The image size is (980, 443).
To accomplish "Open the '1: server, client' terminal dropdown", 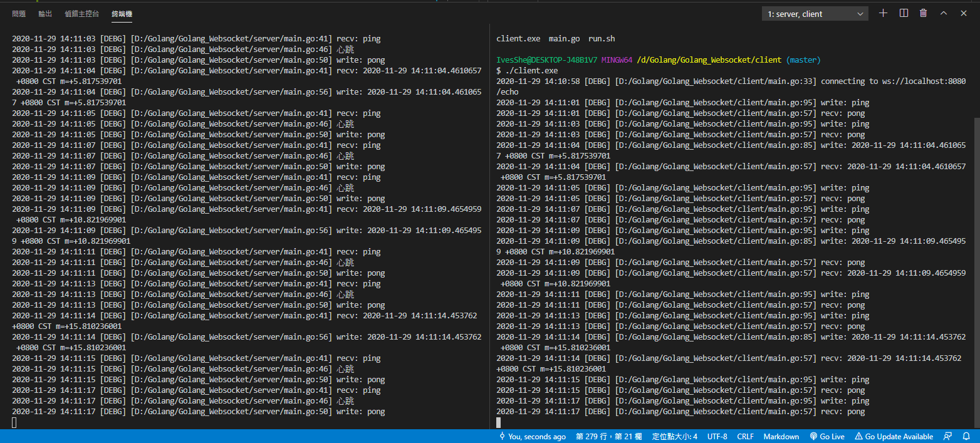I will pos(815,14).
